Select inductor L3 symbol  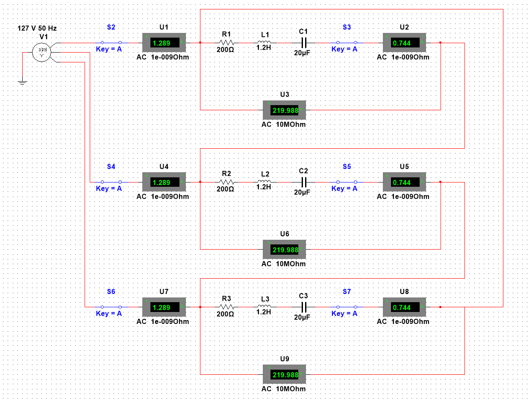[x=264, y=306]
